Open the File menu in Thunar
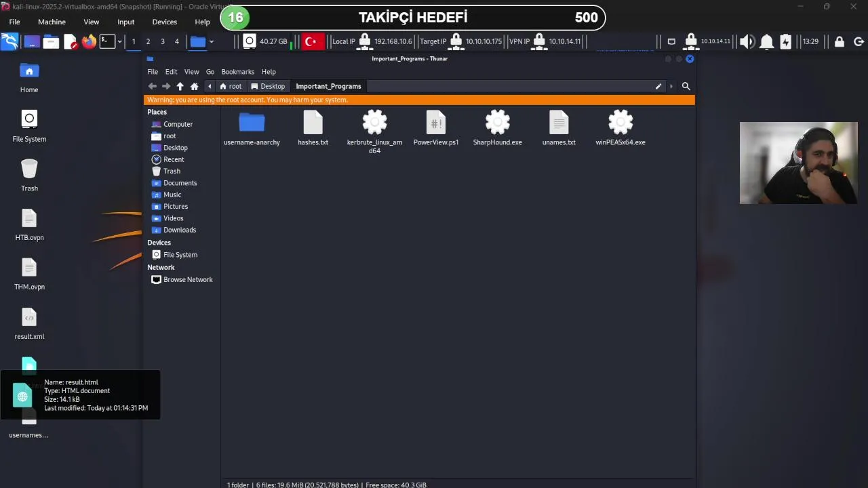868x488 pixels. 153,72
